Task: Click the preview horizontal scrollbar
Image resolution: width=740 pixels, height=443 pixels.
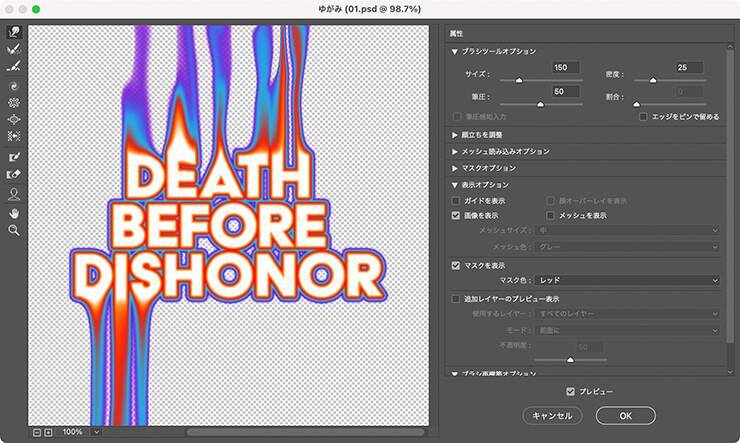Action: tap(305, 432)
